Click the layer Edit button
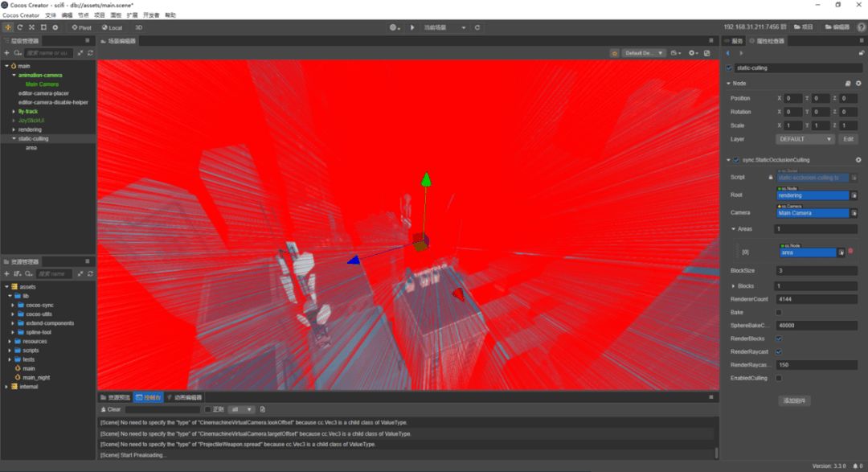The image size is (868, 472). (x=848, y=139)
